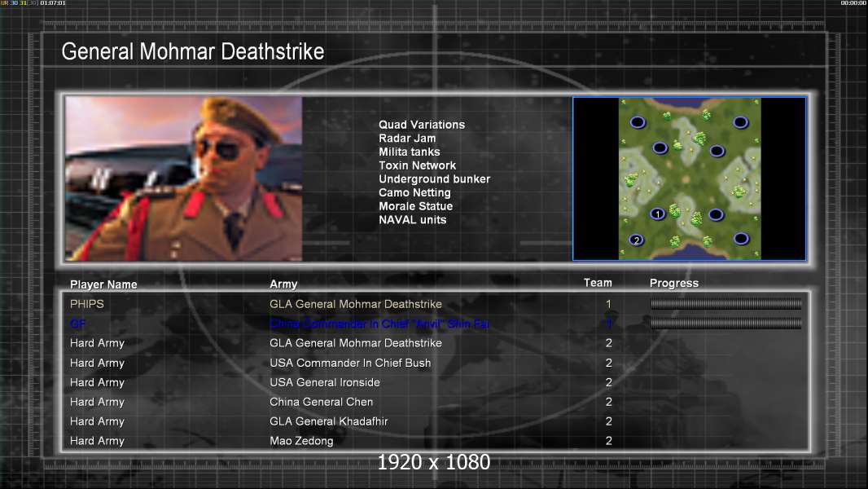The height and width of the screenshot is (489, 868).
Task: Click the empty start marker in minimap's bottom-right corner
Action: [x=741, y=239]
